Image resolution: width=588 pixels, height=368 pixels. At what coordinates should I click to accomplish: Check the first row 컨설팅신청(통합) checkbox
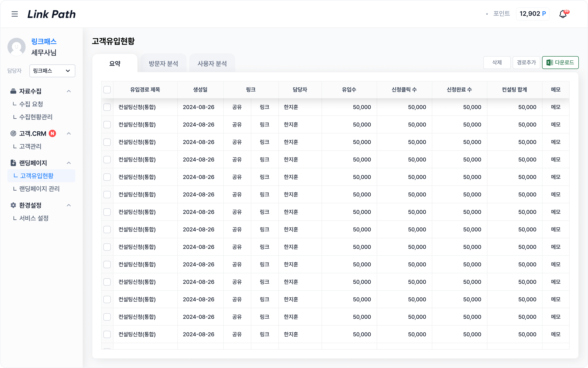tap(107, 107)
